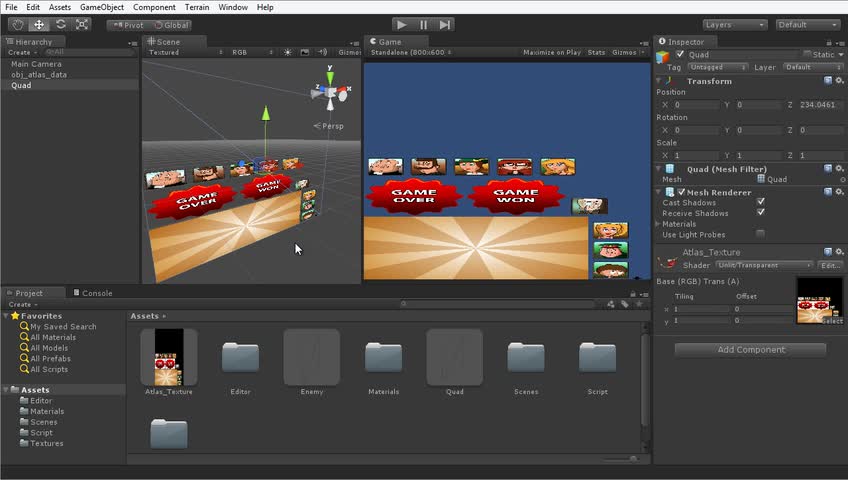Screen dimensions: 848x480
Task: Open the GameObject menu
Action: (103, 7)
